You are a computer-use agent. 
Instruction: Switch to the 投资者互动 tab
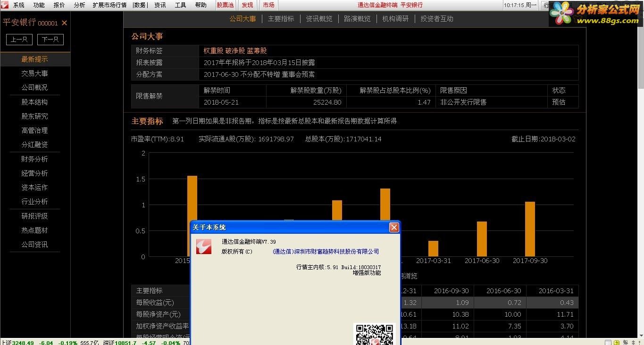pyautogui.click(x=437, y=19)
